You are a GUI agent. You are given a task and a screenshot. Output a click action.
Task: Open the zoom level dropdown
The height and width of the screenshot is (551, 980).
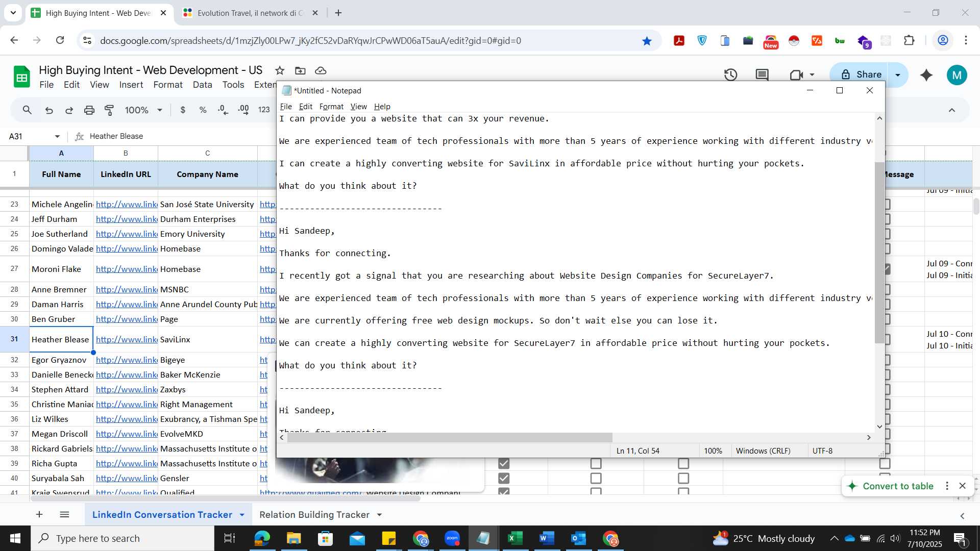click(x=143, y=110)
